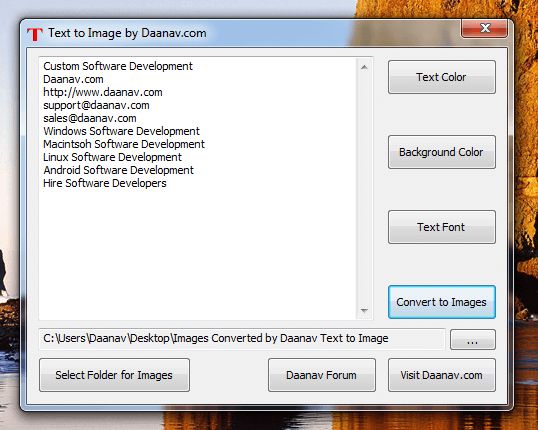Click the 'support@daanav.com' text line

click(96, 105)
